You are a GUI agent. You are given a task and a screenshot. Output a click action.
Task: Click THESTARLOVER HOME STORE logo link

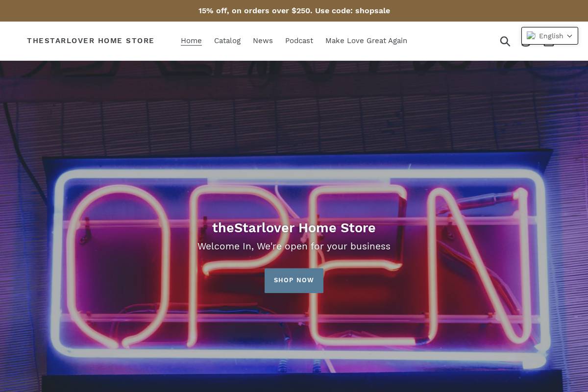[91, 41]
